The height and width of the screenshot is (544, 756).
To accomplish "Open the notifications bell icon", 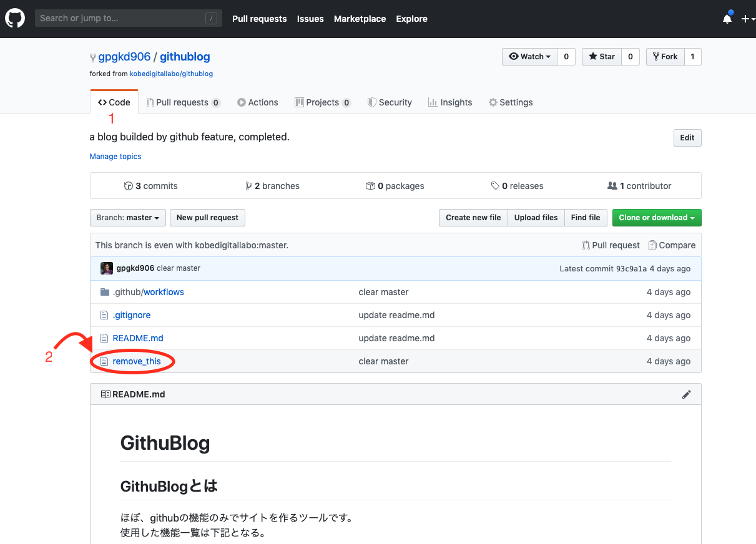I will [727, 19].
